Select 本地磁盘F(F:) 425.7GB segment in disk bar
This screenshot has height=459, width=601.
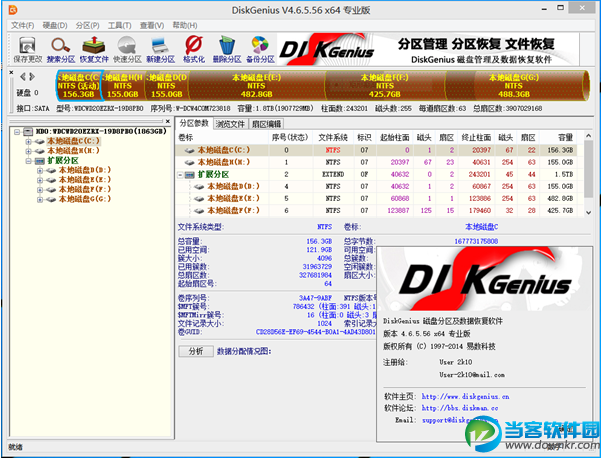[x=385, y=85]
